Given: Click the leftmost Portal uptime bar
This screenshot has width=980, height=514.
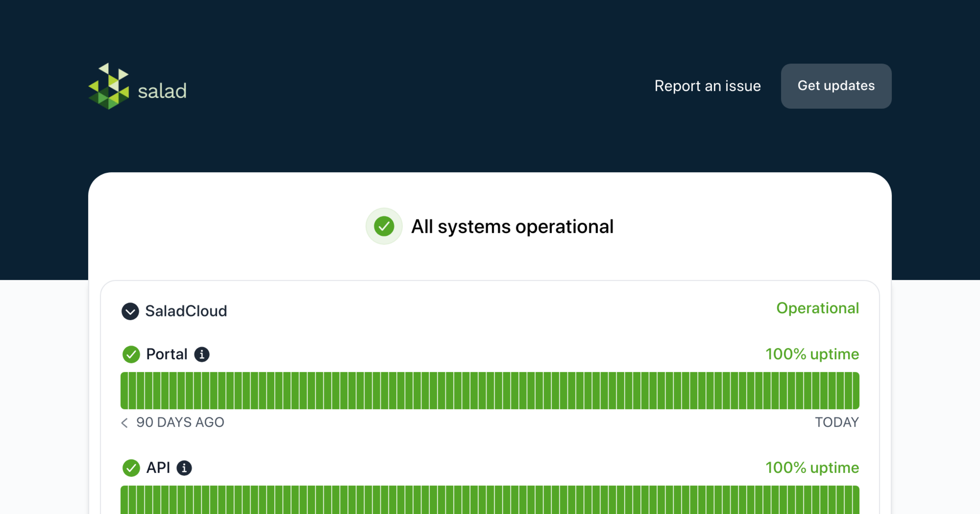Looking at the screenshot, I should pos(125,390).
